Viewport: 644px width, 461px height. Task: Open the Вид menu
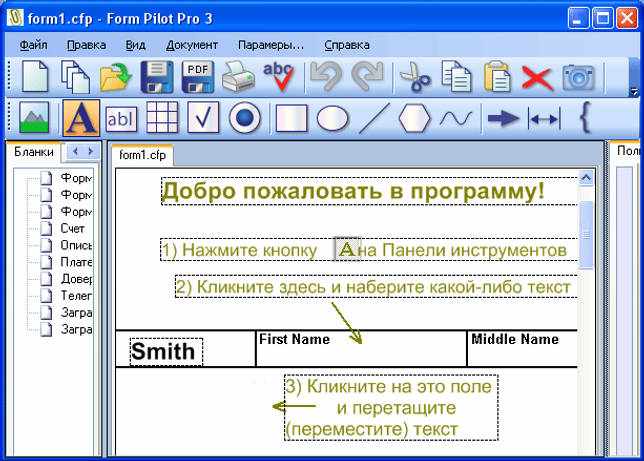coord(136,45)
